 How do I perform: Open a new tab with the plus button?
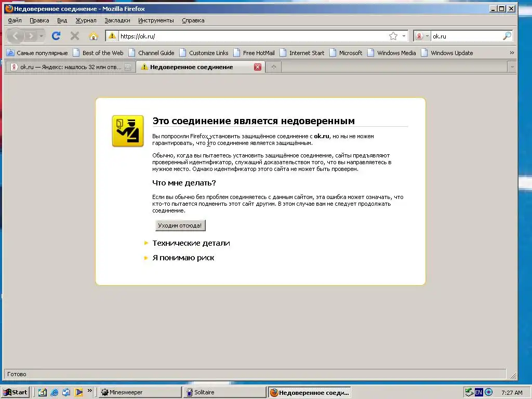click(x=273, y=67)
